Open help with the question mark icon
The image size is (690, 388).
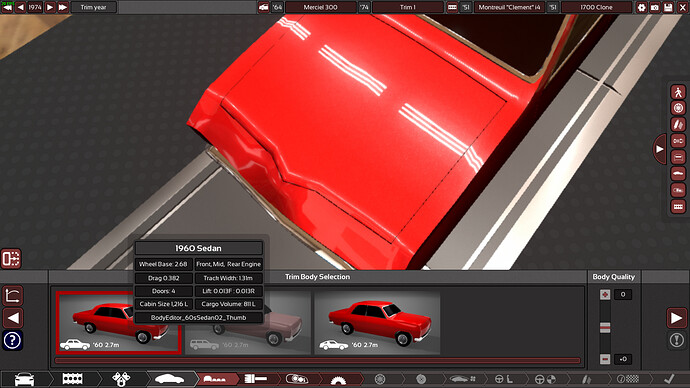13,340
